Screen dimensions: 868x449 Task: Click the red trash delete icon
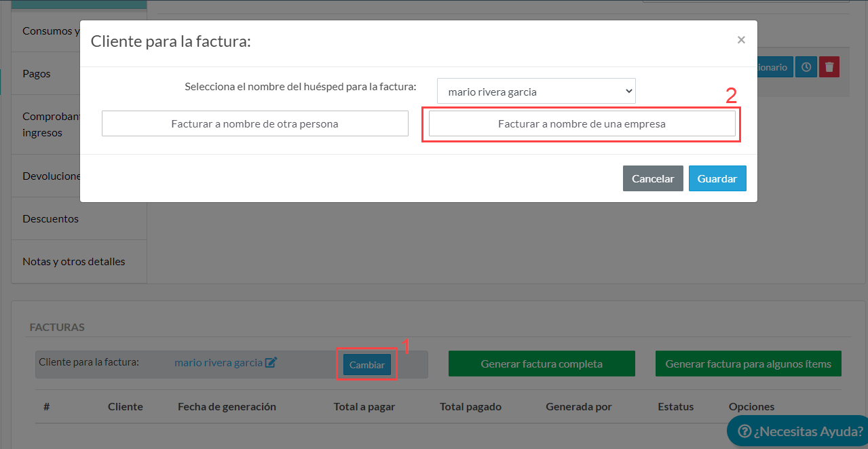click(829, 67)
